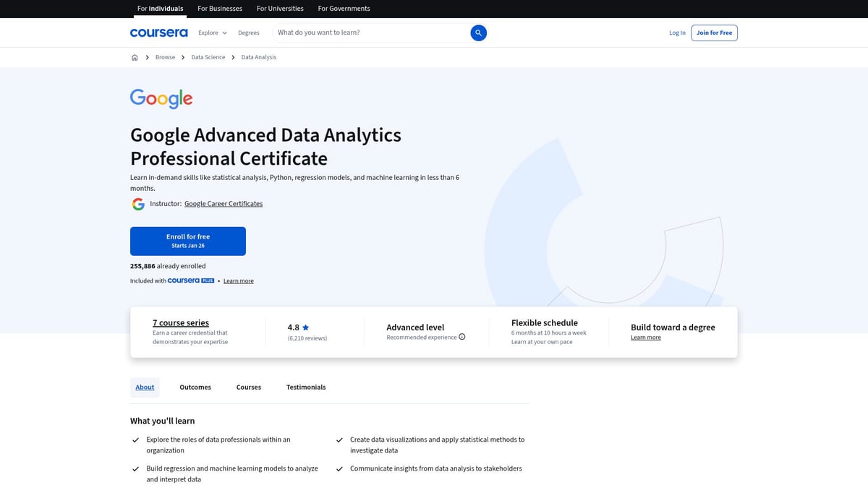The image size is (868, 488).
Task: Switch to For Universities tab
Action: coord(281,9)
